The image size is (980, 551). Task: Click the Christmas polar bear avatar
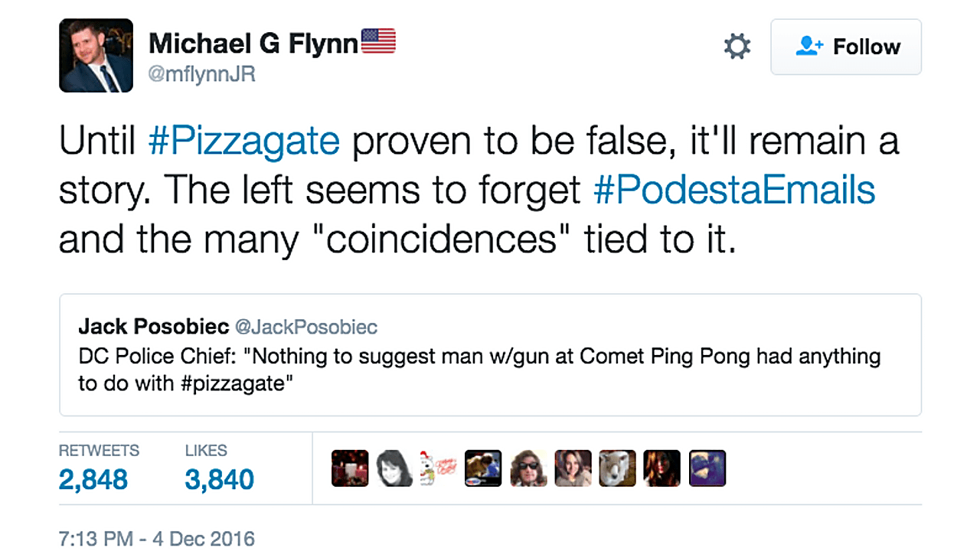tap(439, 468)
